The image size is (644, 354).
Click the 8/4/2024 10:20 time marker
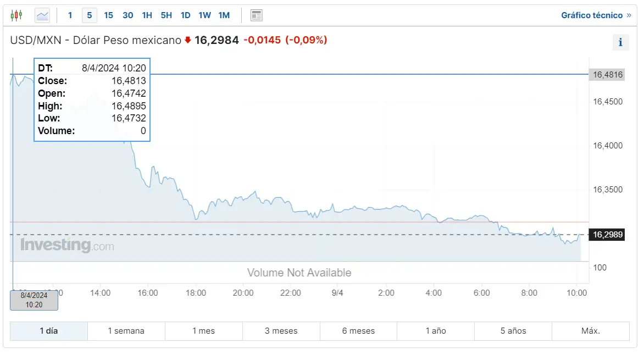34,300
